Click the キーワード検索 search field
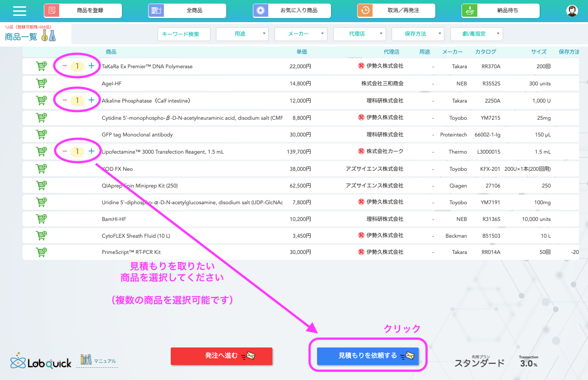588x380 pixels. [x=184, y=34]
